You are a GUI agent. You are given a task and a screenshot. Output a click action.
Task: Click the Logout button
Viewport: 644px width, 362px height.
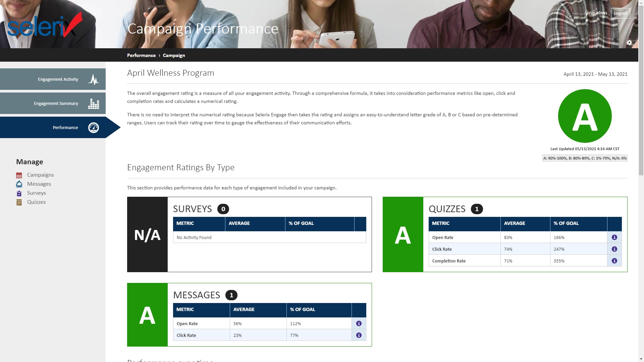coord(620,13)
